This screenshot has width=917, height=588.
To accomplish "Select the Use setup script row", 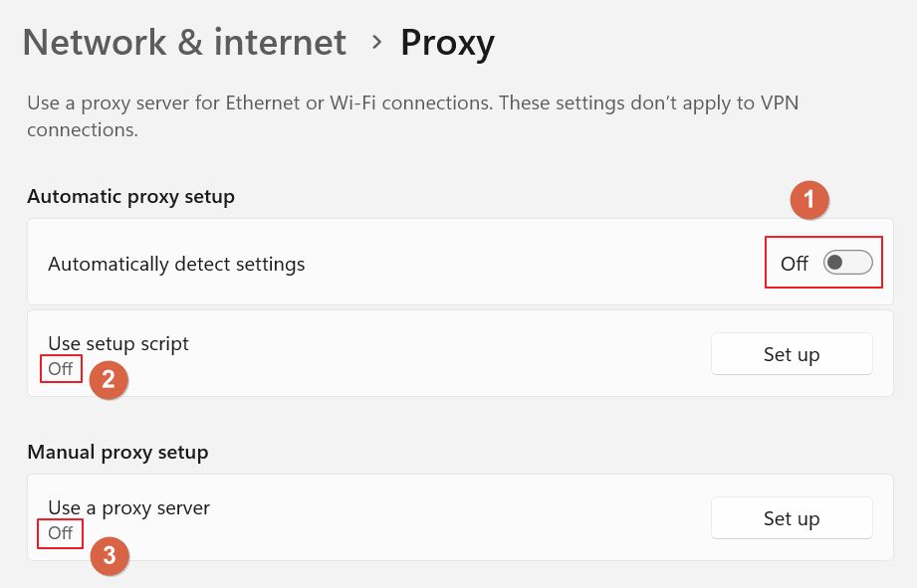I will (x=460, y=353).
